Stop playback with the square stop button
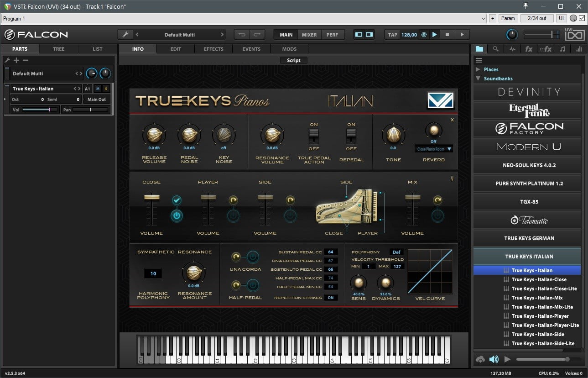Viewport: 588px width, 378px height. point(448,35)
